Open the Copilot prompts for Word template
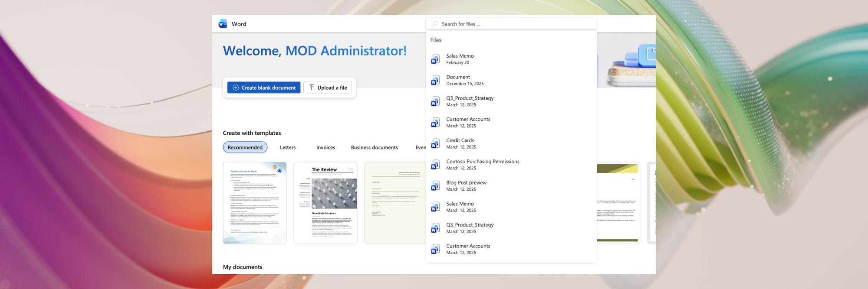 [255, 203]
